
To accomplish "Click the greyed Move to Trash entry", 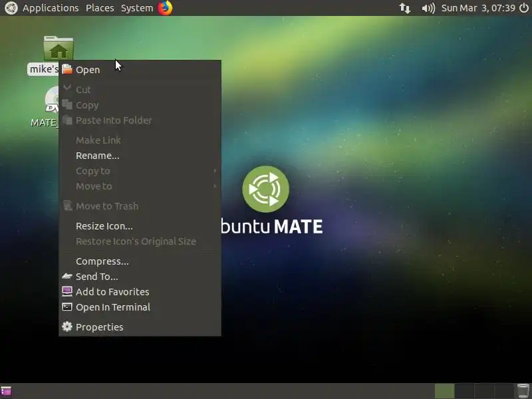I will click(x=140, y=206).
